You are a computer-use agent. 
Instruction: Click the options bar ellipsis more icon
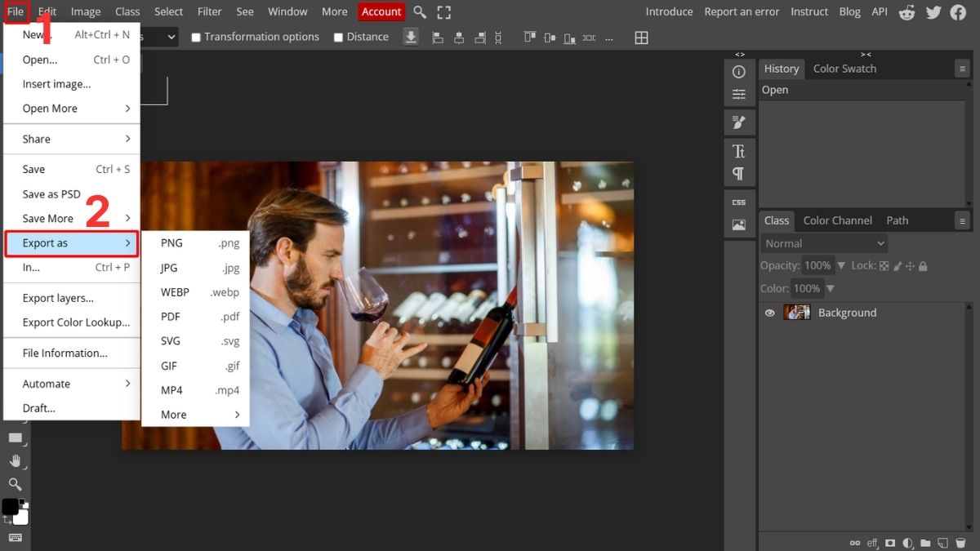[x=609, y=38]
